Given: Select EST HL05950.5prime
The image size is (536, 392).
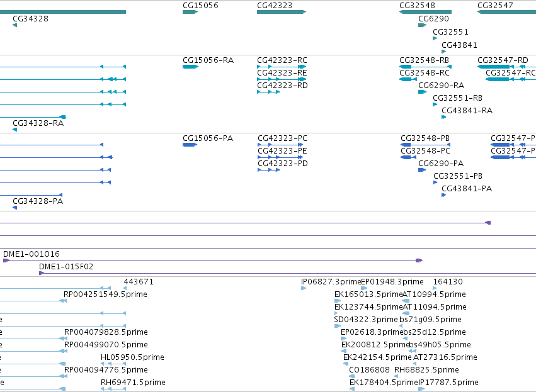Looking at the screenshot, I should coord(132,357).
